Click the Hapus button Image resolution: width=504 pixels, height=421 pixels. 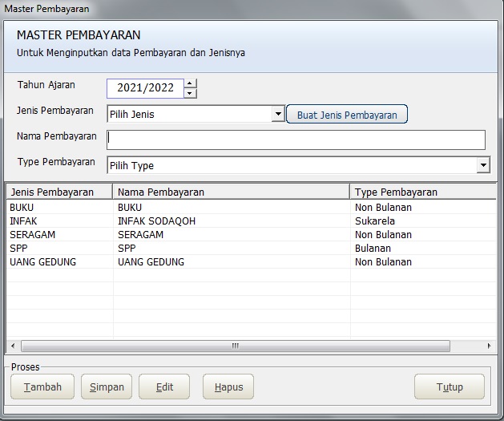click(x=228, y=387)
